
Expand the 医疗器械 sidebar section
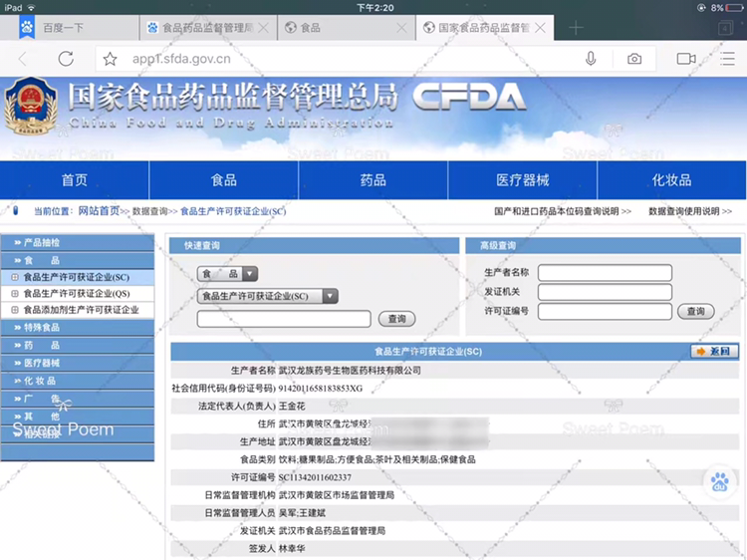coord(77,363)
